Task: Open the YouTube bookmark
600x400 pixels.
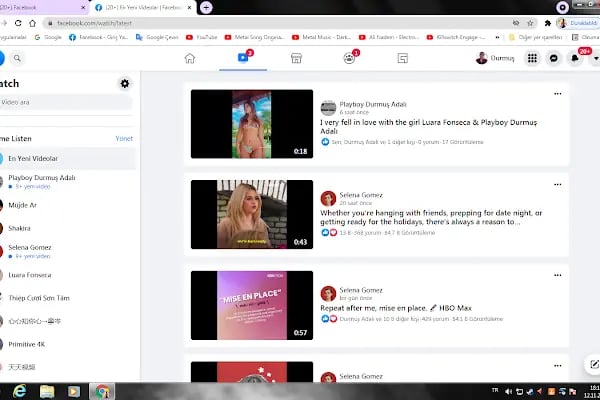Action: click(x=202, y=37)
